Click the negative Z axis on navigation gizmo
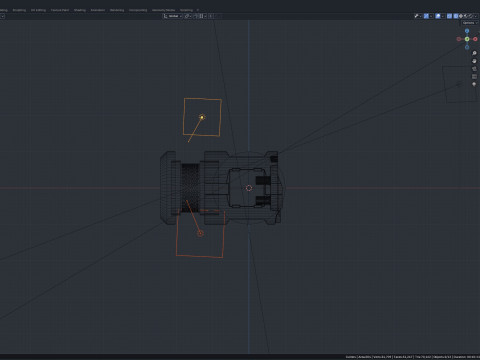 point(467,47)
